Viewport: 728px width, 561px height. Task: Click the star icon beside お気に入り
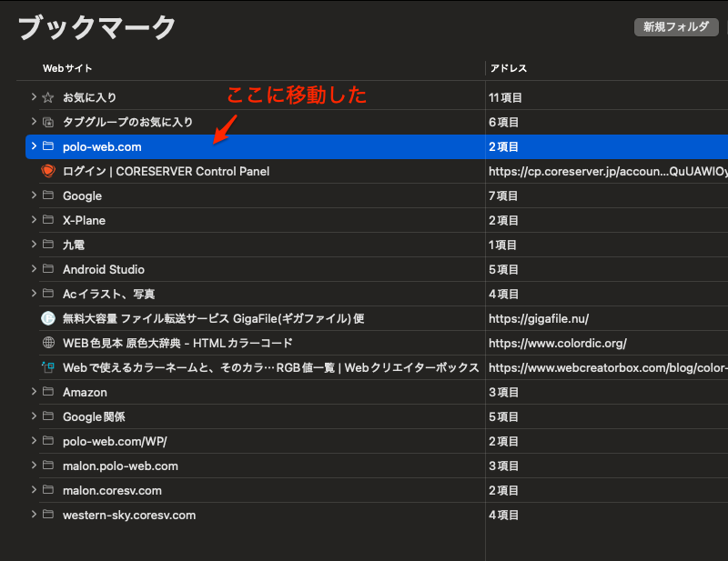click(x=48, y=97)
